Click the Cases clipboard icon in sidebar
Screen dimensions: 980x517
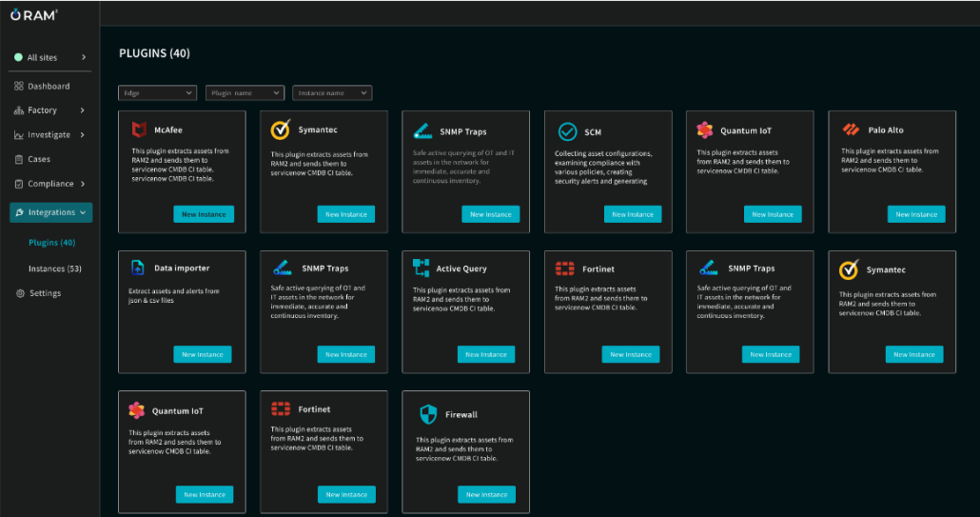[x=19, y=159]
